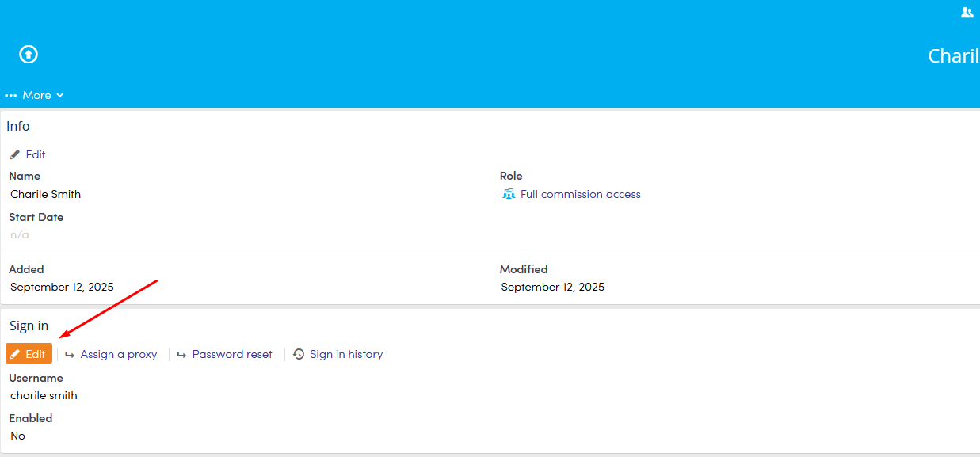Click the chevron arrow next to More
The width and height of the screenshot is (980, 457).
[x=60, y=95]
